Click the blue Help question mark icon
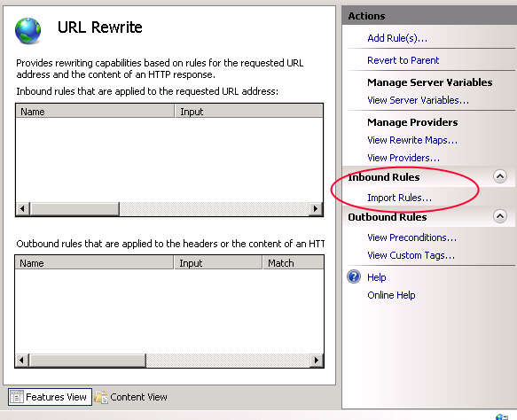The width and height of the screenshot is (517, 420). pos(354,276)
